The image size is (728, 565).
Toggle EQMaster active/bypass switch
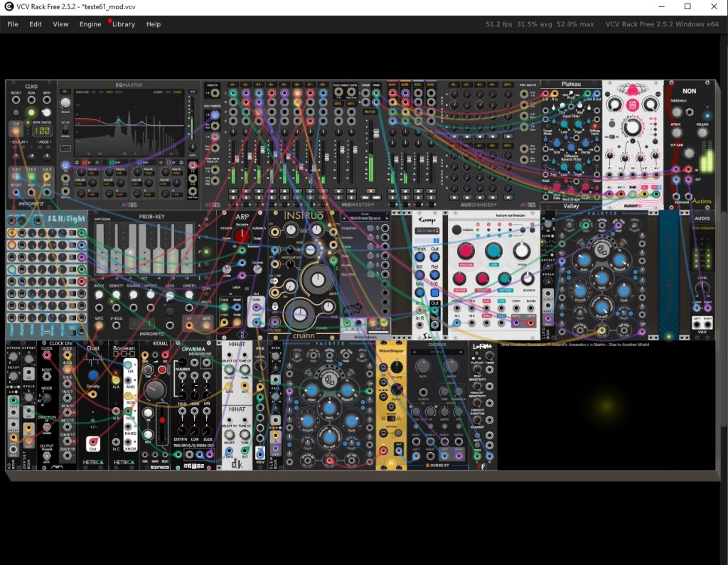point(65,129)
